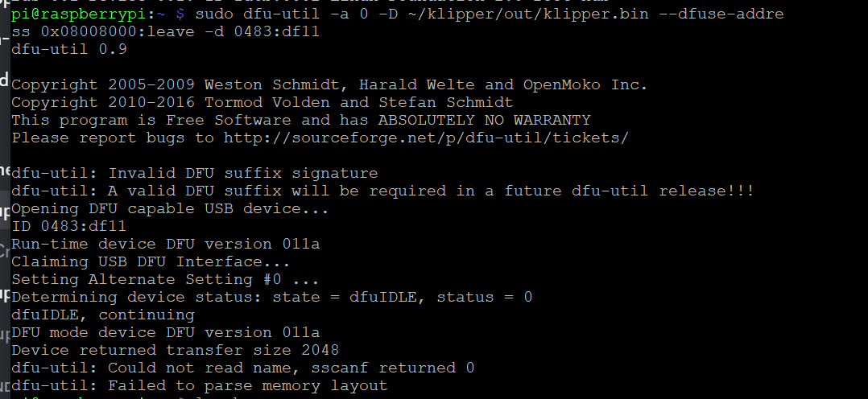Click 'Setting Alternate Setting #0' line
Image resolution: width=868 pixels, height=399 pixels.
pos(166,279)
